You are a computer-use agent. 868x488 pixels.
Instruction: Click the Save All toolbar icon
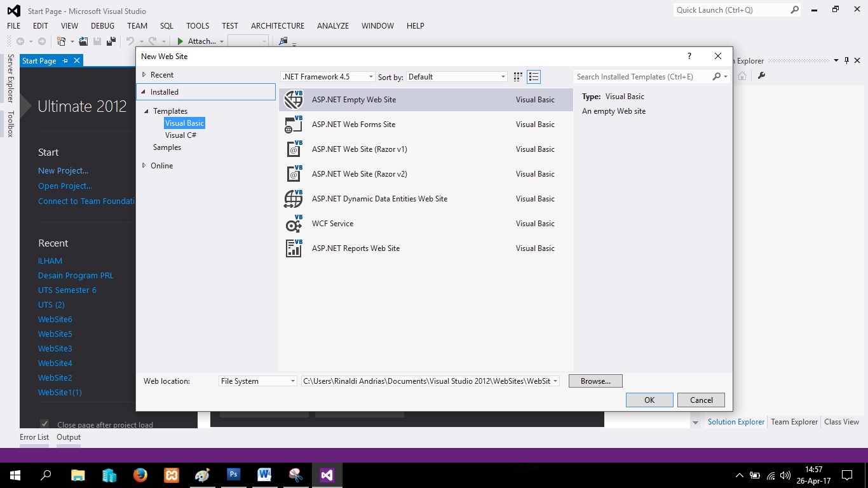[x=111, y=41]
